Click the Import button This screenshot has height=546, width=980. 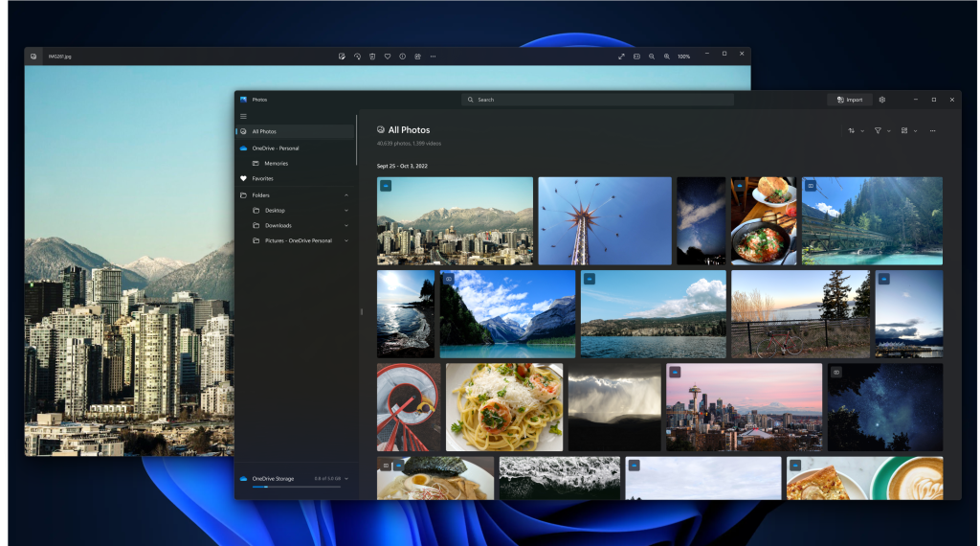pyautogui.click(x=850, y=100)
